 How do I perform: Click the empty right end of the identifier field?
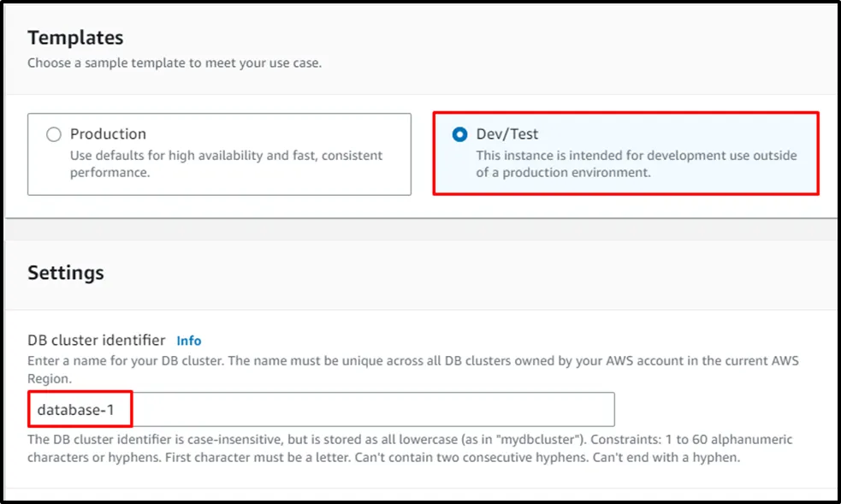(x=556, y=410)
